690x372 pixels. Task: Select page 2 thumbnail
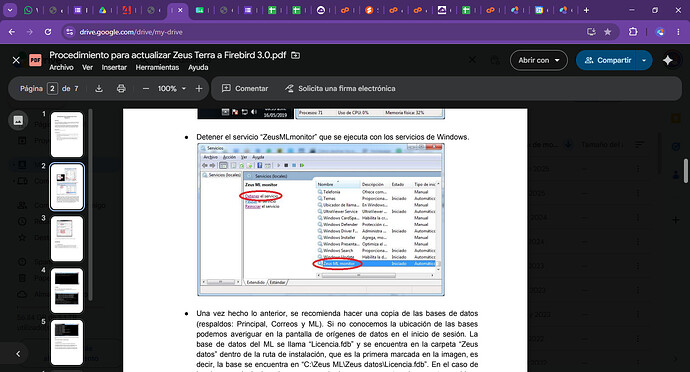tap(67, 186)
